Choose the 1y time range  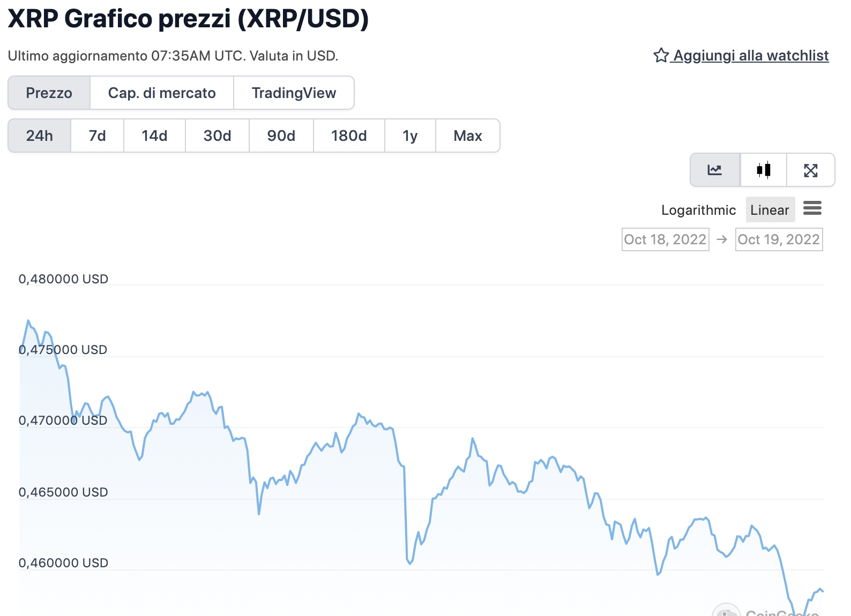(410, 136)
